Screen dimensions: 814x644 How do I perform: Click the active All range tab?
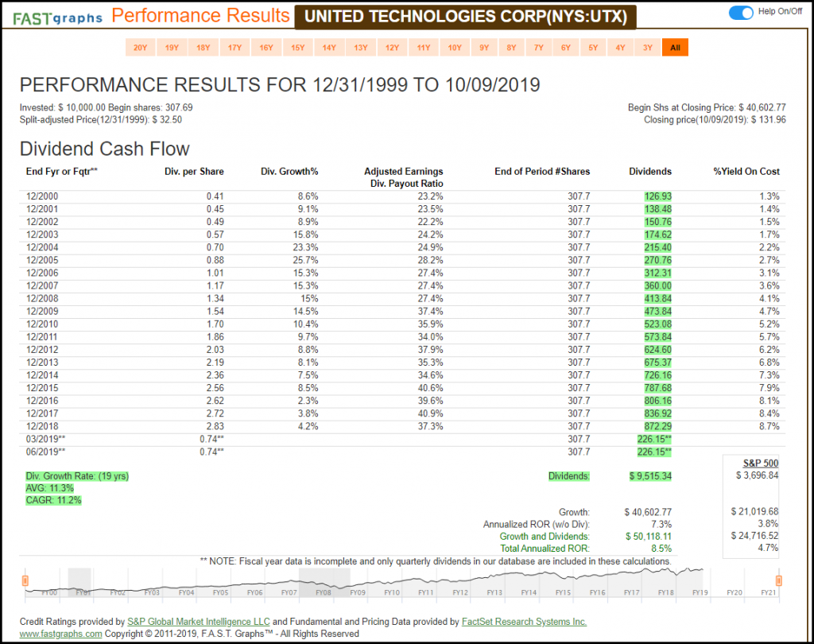tap(675, 48)
